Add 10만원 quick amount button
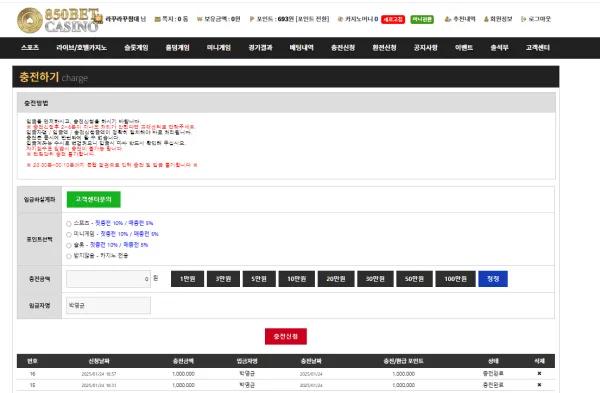This screenshot has height=393, width=600. coord(297,279)
